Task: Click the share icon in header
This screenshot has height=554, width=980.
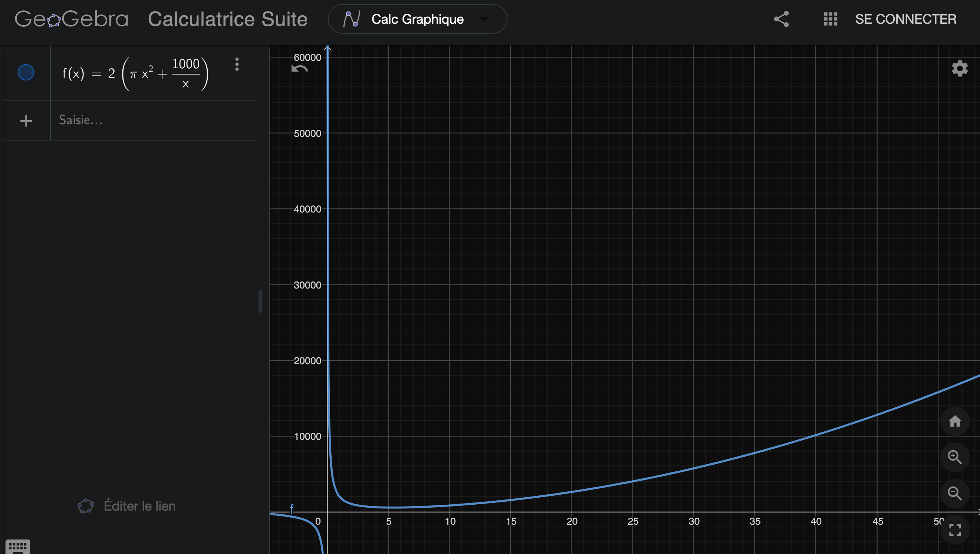Action: click(781, 19)
